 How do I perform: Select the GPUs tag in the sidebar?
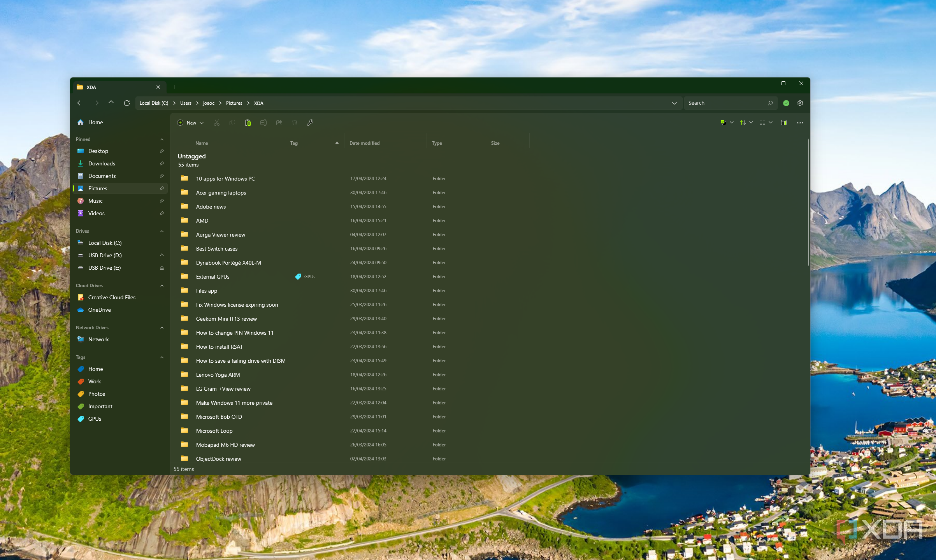point(120,419)
